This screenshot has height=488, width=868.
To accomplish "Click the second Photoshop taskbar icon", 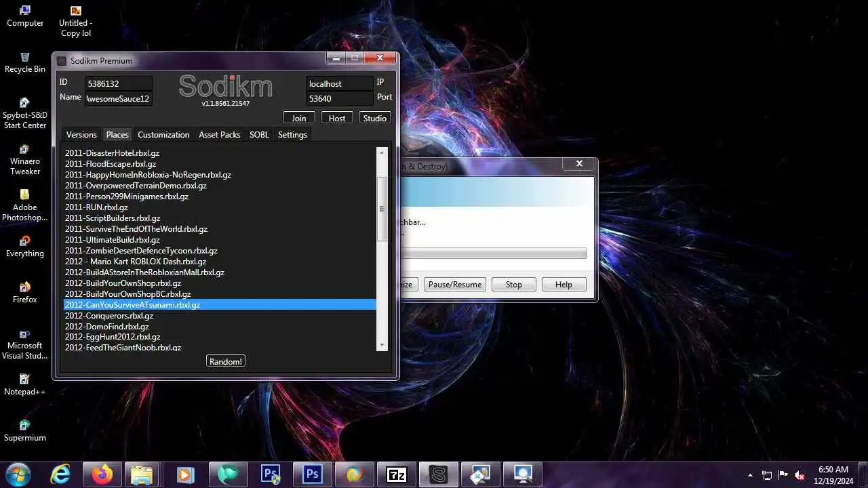I will click(x=313, y=474).
